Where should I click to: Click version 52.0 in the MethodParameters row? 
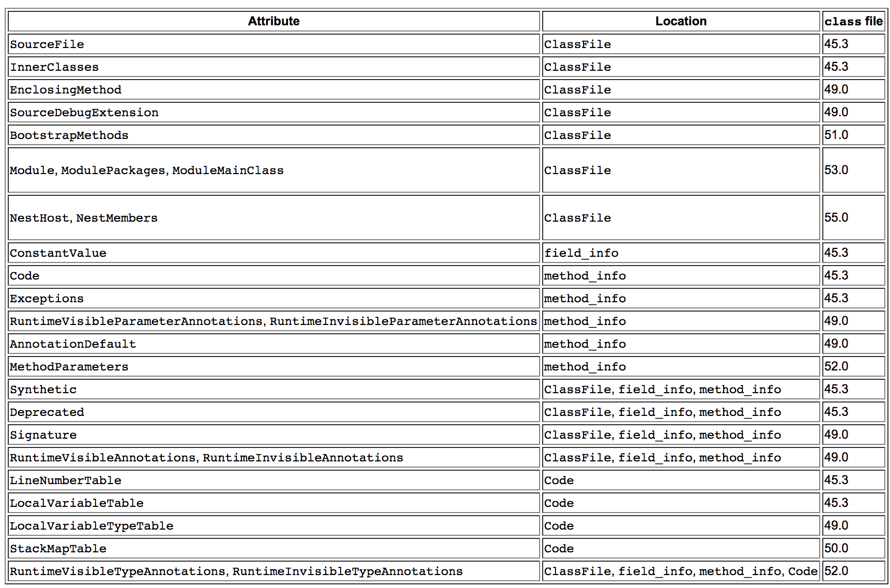pyautogui.click(x=853, y=366)
